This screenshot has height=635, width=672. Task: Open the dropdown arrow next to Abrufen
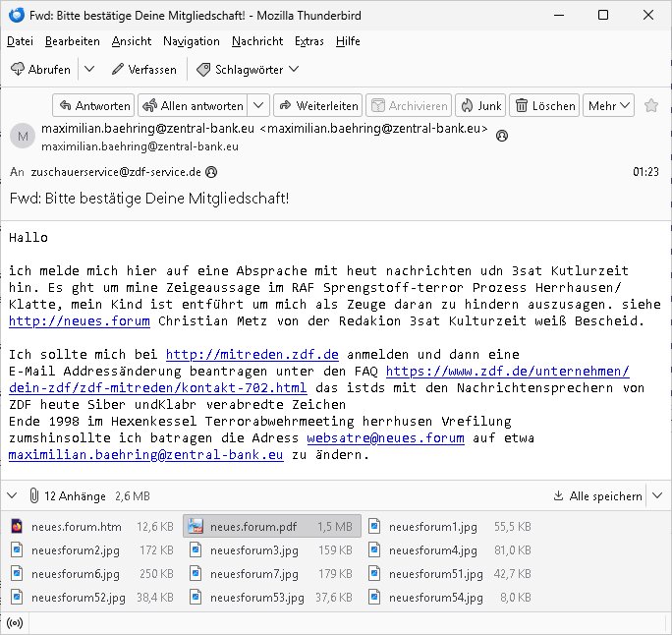89,69
